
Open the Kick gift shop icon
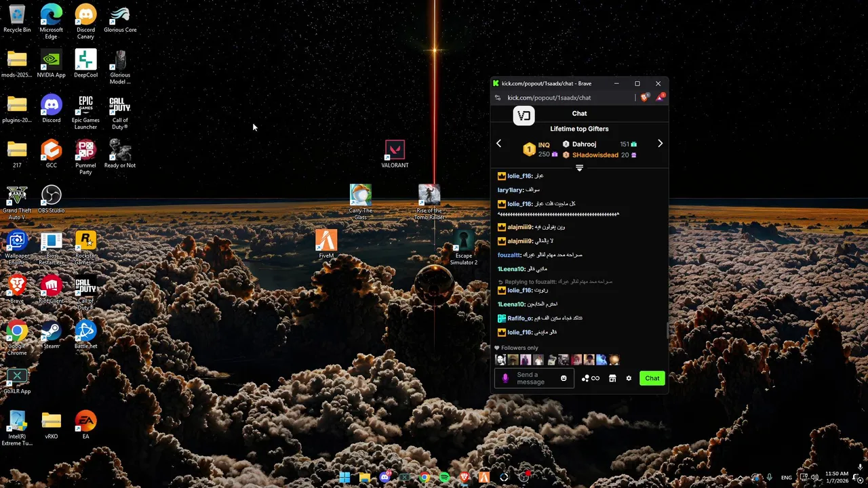(x=612, y=378)
